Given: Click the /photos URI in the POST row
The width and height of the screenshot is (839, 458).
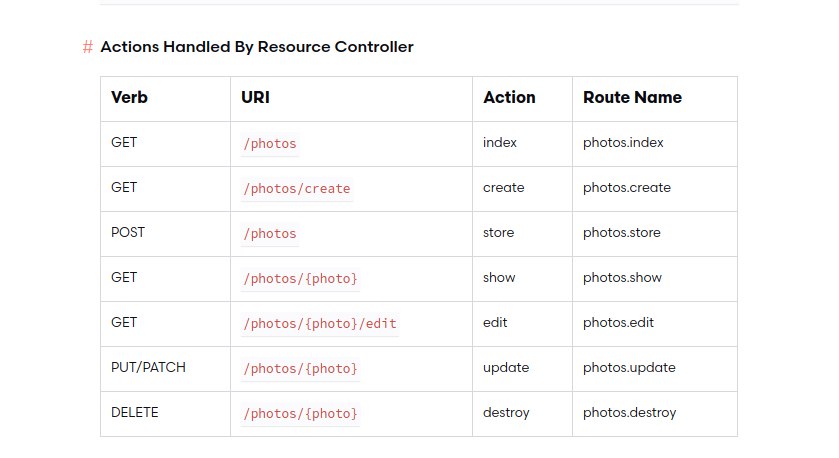Looking at the screenshot, I should 270,234.
